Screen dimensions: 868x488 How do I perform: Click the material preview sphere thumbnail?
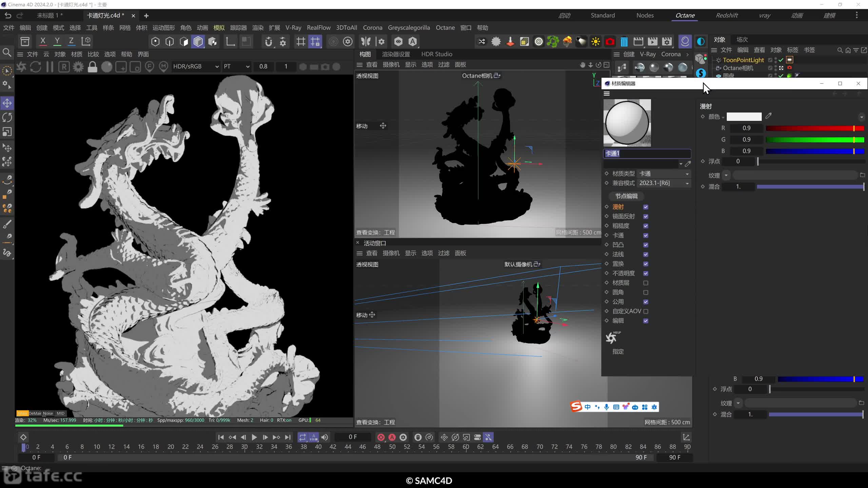[x=627, y=123]
